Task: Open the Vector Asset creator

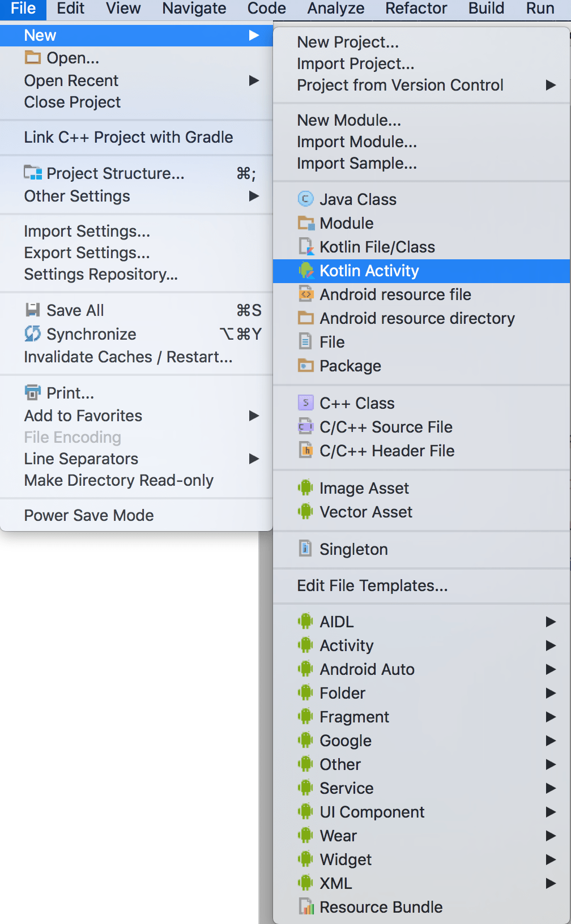Action: [366, 512]
